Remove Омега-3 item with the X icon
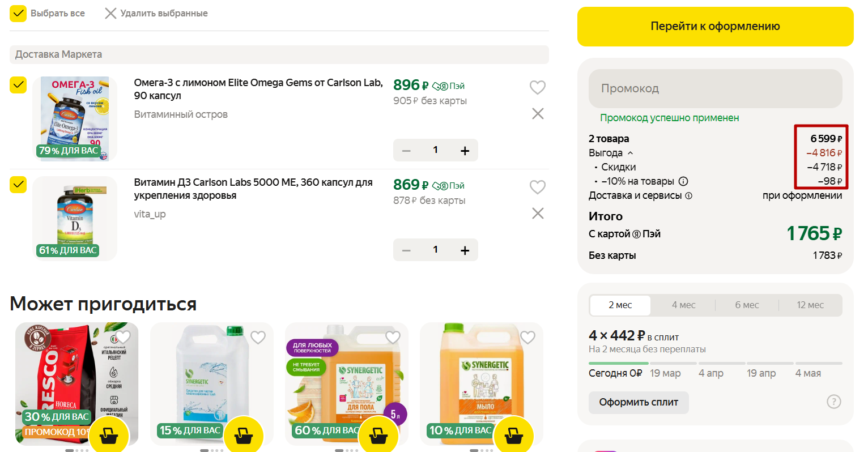 [538, 114]
